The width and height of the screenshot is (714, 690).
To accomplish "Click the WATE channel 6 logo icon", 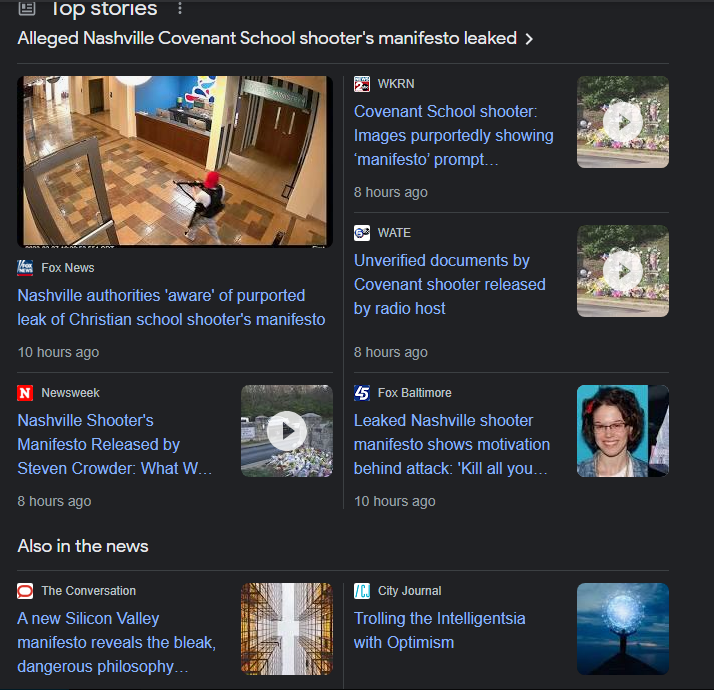I will (362, 233).
